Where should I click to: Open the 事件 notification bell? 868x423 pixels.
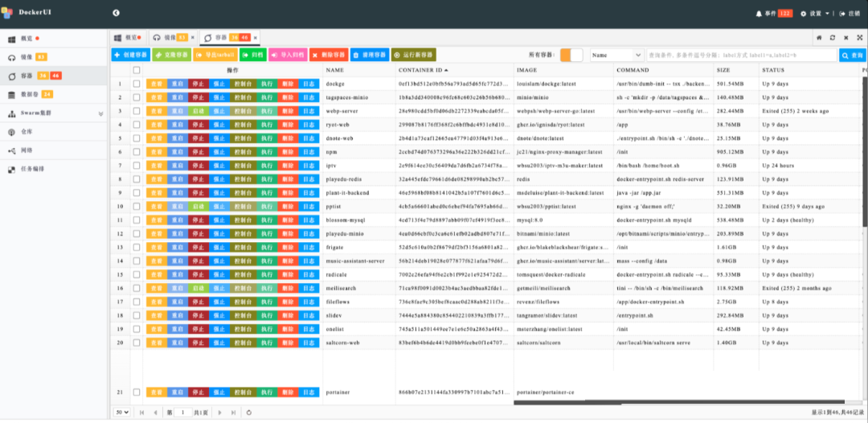tap(759, 14)
